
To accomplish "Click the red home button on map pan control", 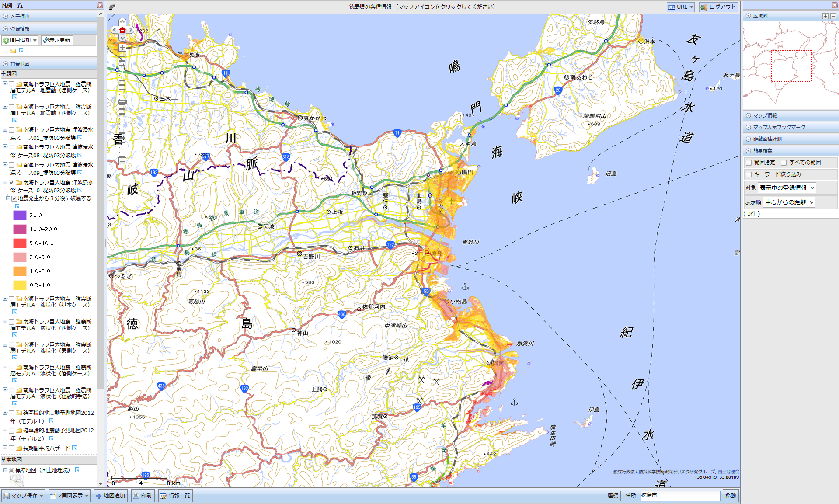I will pos(122,30).
